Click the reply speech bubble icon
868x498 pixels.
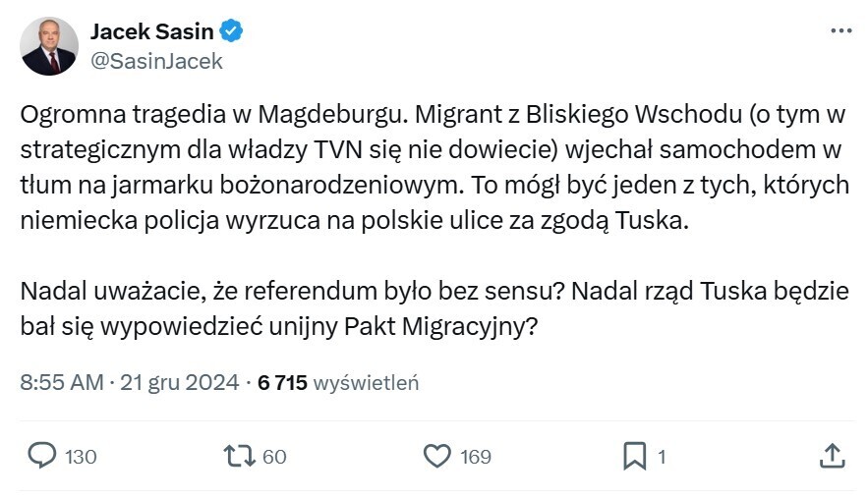(41, 456)
